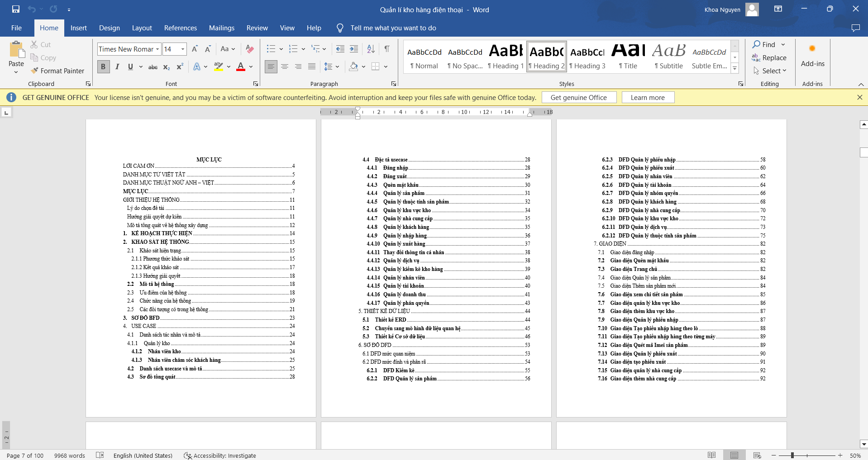868x460 pixels.
Task: Shrink the font size
Action: coord(208,49)
